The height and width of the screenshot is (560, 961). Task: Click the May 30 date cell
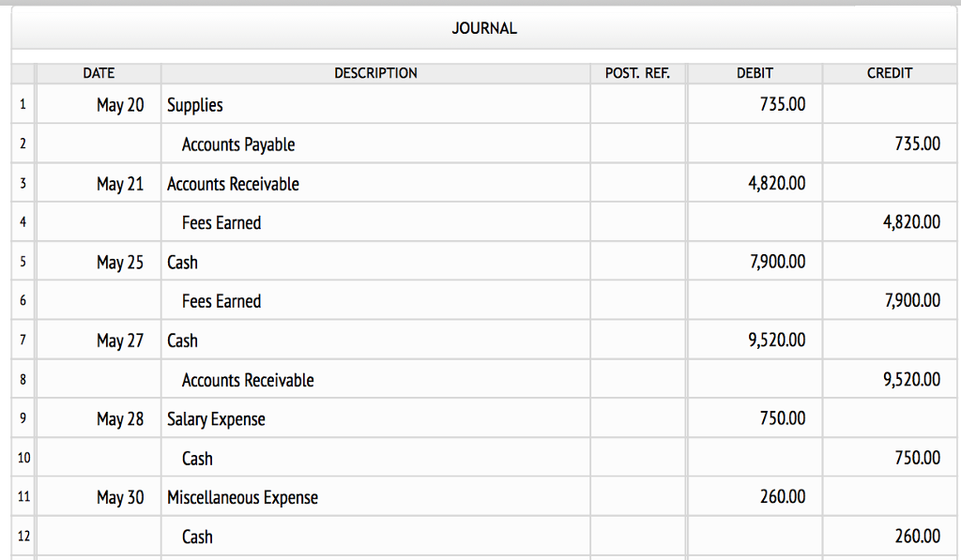99,497
